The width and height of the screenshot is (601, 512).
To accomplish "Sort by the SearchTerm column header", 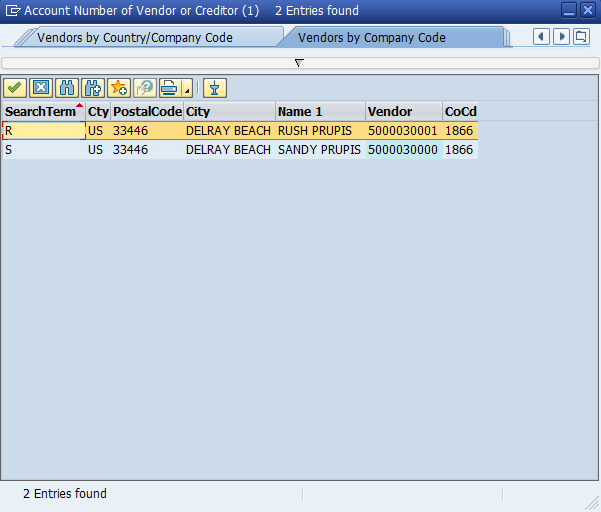I will [x=40, y=112].
